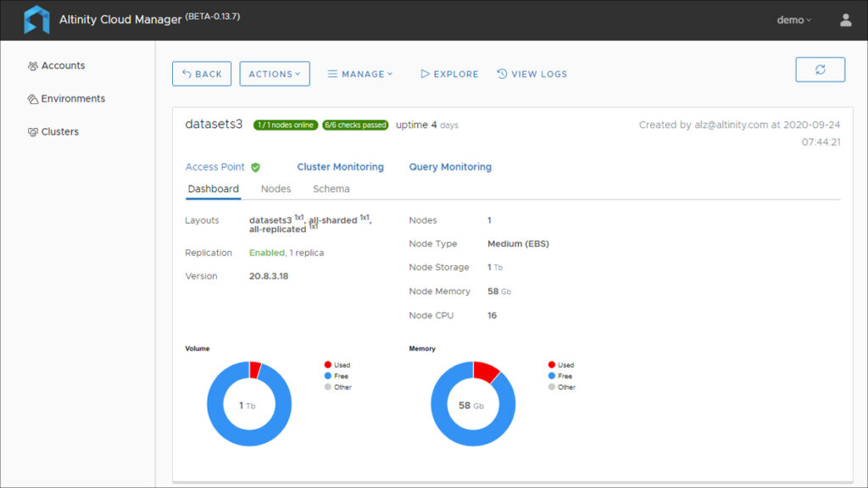Click the Clusters sidebar icon

pos(33,132)
